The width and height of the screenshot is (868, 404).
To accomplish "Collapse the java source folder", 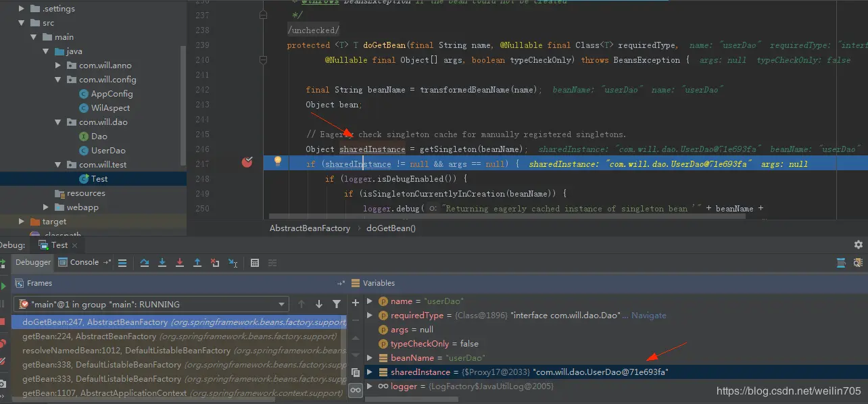I will pos(46,51).
